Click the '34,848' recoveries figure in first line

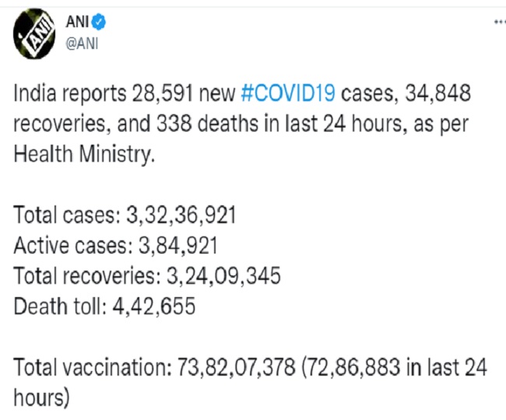click(x=438, y=93)
